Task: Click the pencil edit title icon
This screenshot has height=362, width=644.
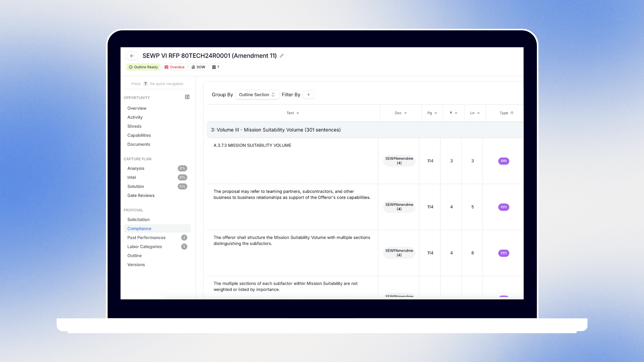Action: (282, 56)
